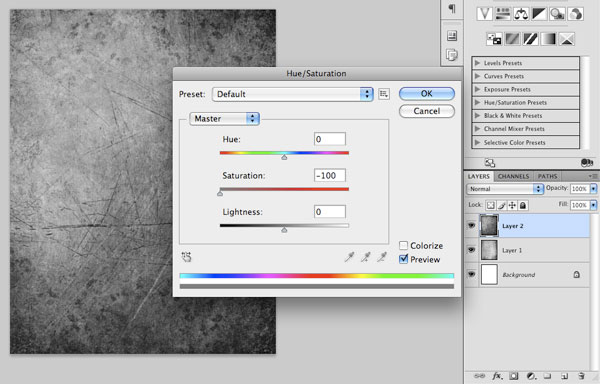
Task: Activate the on-image adjustment hand tool
Action: coord(186,257)
